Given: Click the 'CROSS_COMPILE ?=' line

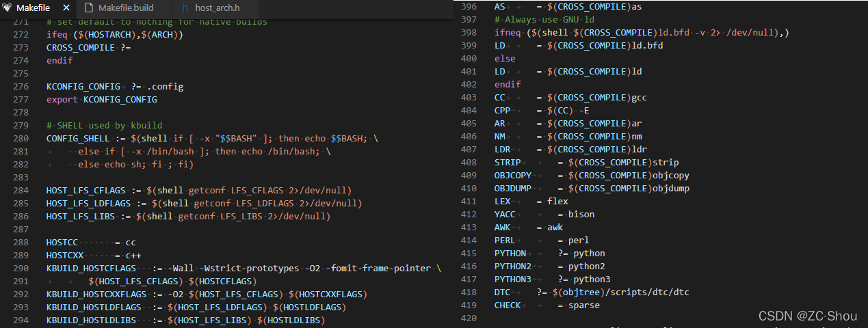Looking at the screenshot, I should coord(88,47).
